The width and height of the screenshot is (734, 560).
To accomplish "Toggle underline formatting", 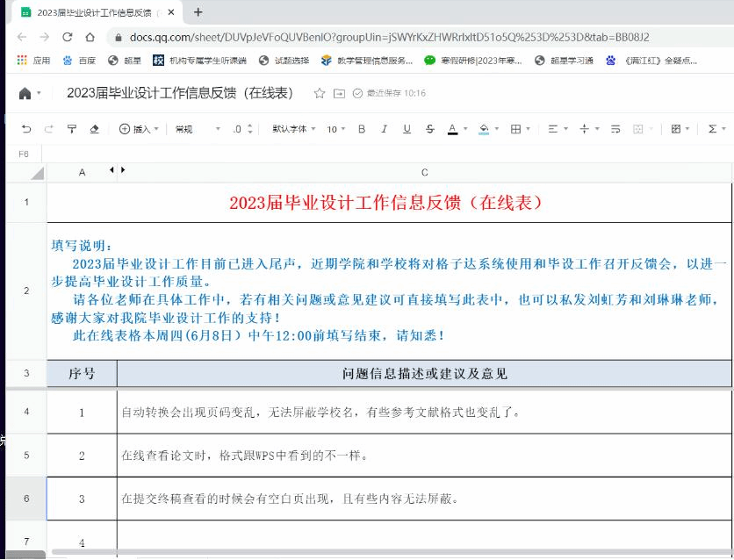I will 407,129.
